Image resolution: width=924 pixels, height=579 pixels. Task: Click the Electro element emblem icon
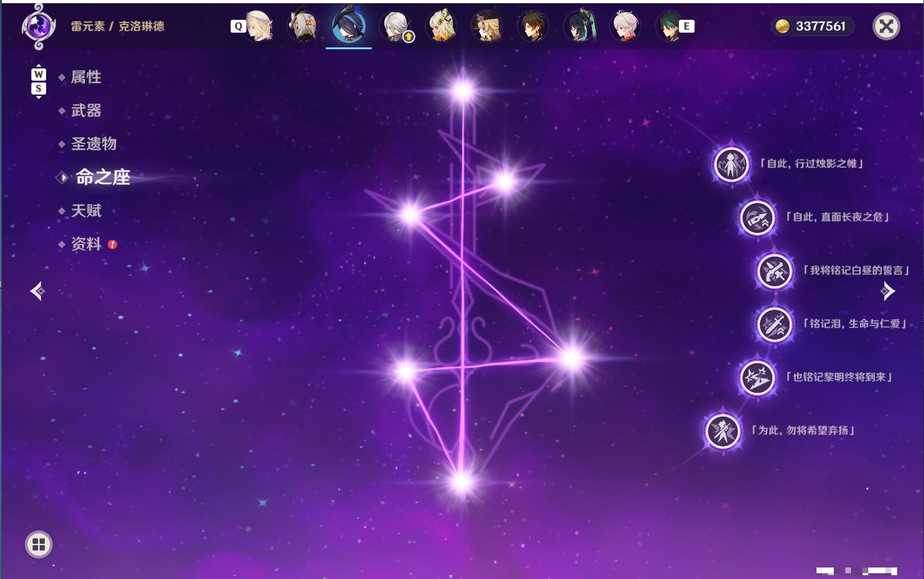click(x=38, y=26)
